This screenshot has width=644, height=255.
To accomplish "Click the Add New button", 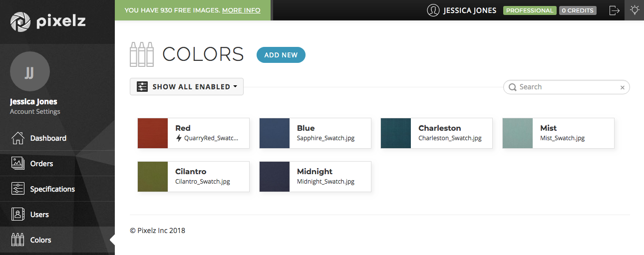I will 281,55.
